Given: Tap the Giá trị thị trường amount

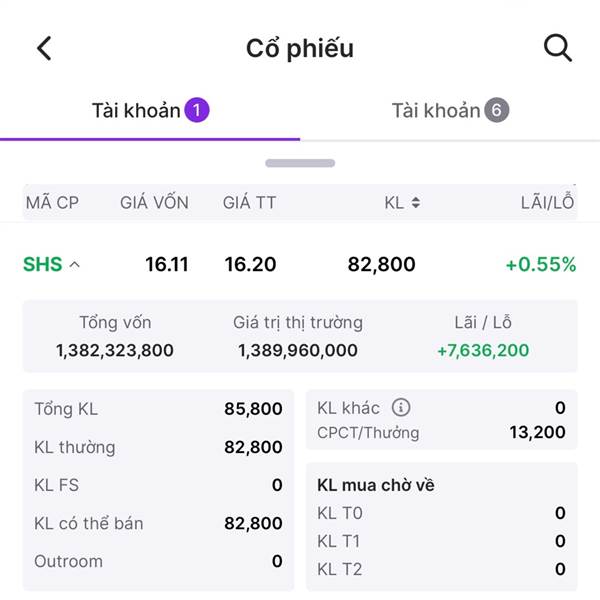Looking at the screenshot, I should 298,350.
